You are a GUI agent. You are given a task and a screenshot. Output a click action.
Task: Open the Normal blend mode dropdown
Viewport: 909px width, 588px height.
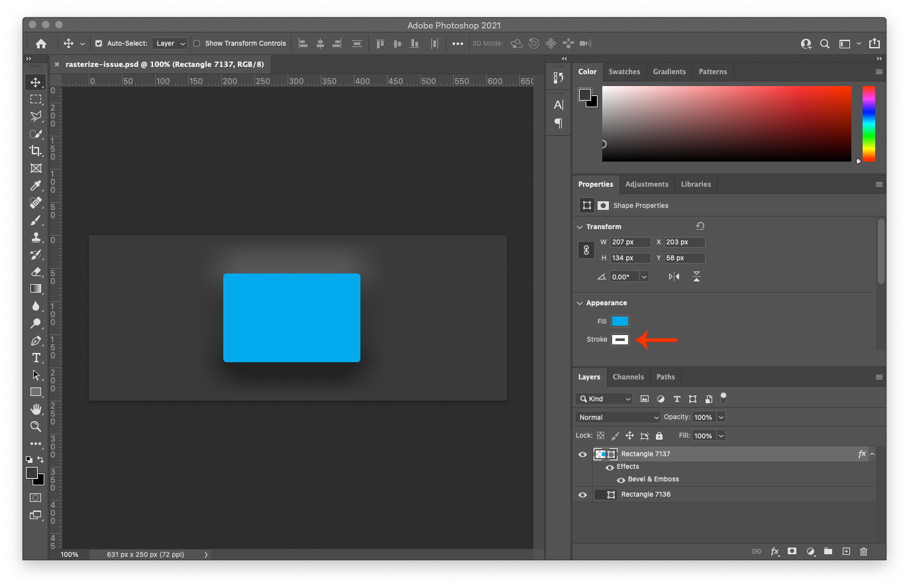pyautogui.click(x=618, y=417)
